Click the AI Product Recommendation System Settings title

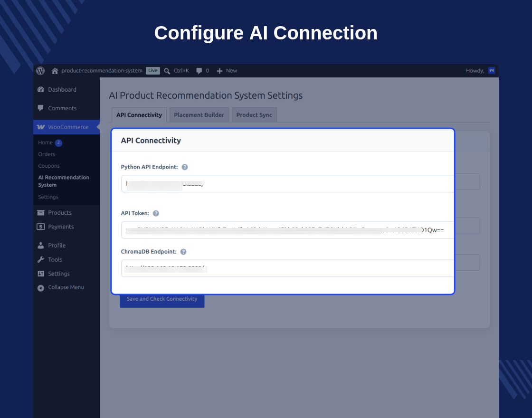tap(206, 95)
